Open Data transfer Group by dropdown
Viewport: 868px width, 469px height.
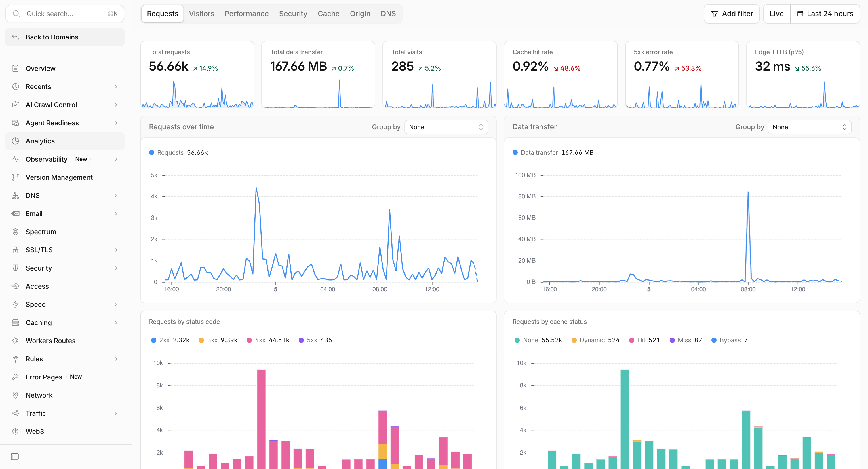[810, 127]
